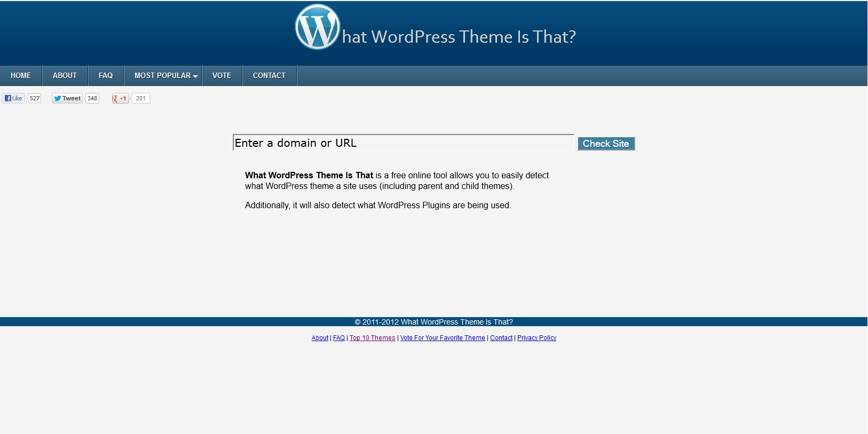The height and width of the screenshot is (434, 868).
Task: Open the About footer link
Action: click(x=320, y=338)
